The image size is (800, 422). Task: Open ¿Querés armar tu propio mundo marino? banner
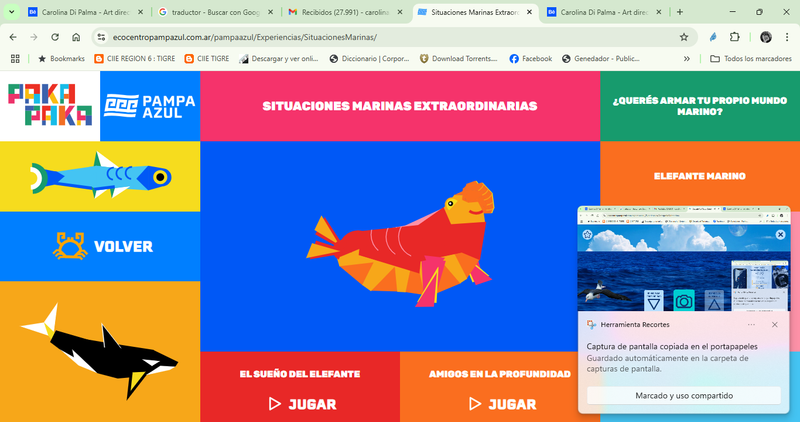tap(700, 106)
